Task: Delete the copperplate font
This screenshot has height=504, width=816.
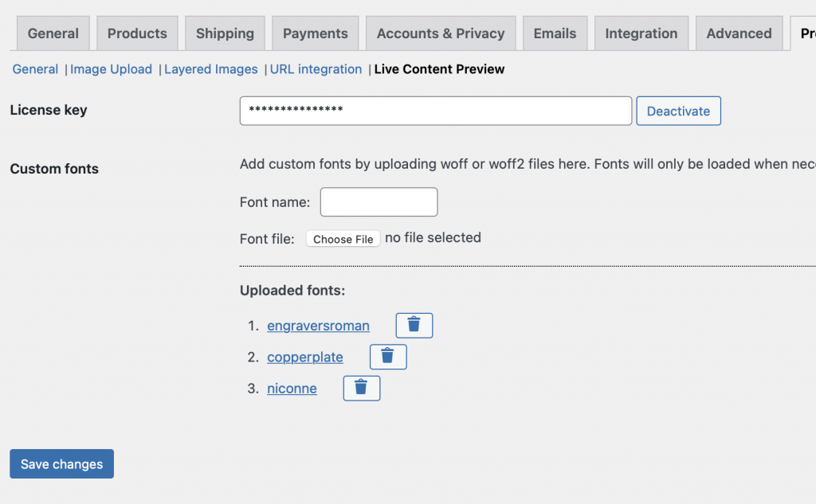Action: click(388, 357)
